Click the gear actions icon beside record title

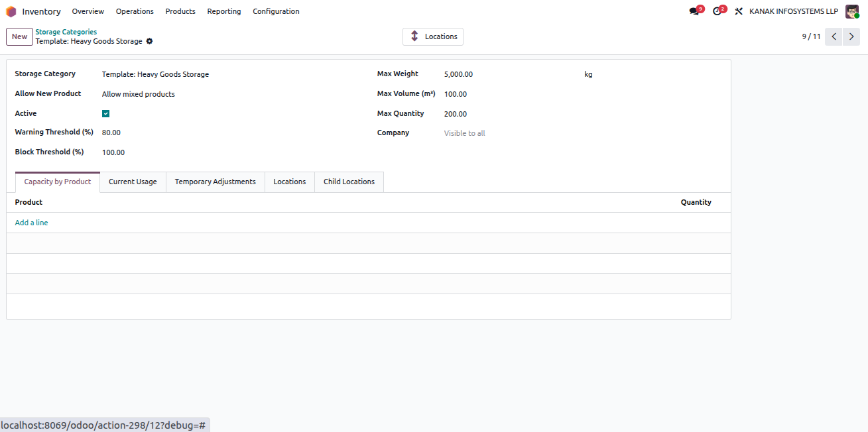pos(149,41)
